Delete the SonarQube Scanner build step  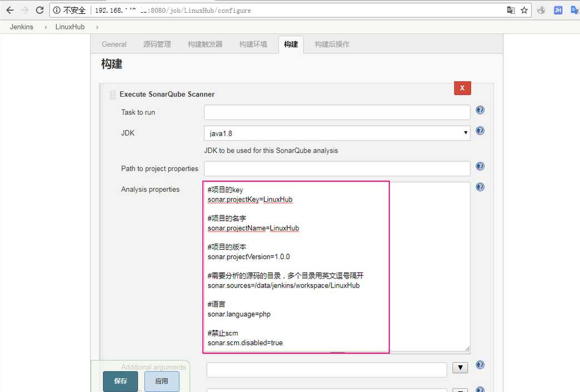462,88
